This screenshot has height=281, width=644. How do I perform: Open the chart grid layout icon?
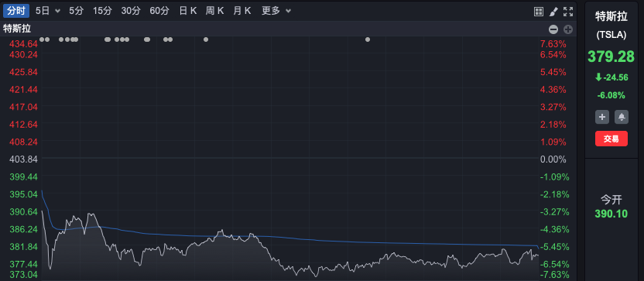point(539,12)
